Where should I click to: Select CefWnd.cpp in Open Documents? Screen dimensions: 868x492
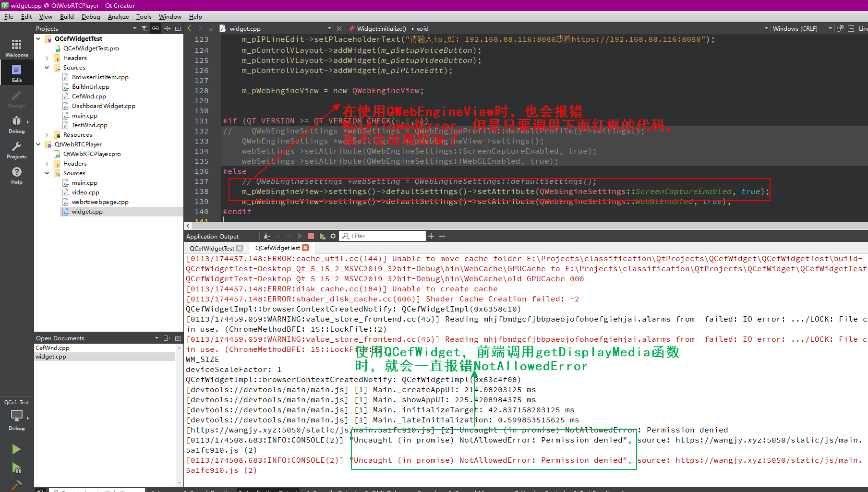point(52,348)
